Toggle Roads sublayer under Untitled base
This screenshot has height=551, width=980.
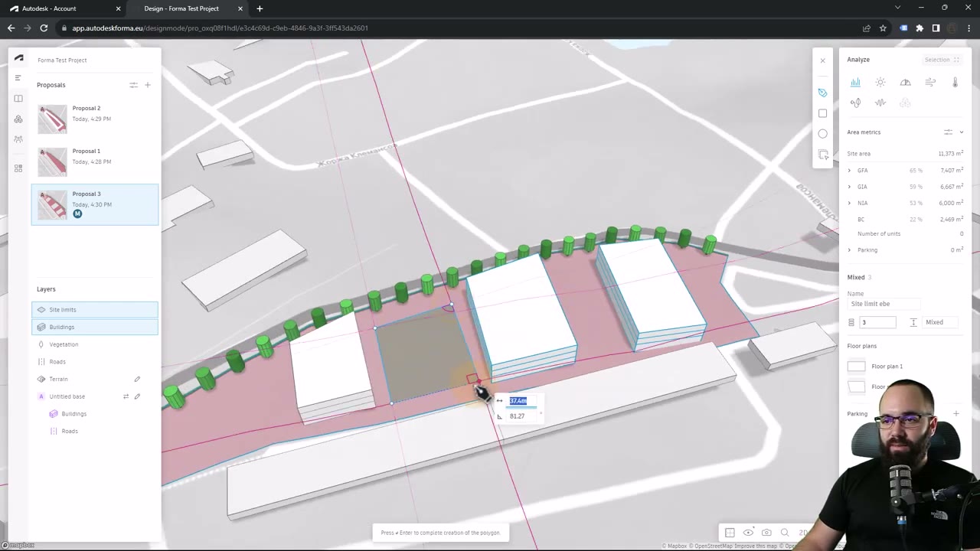tap(95, 431)
